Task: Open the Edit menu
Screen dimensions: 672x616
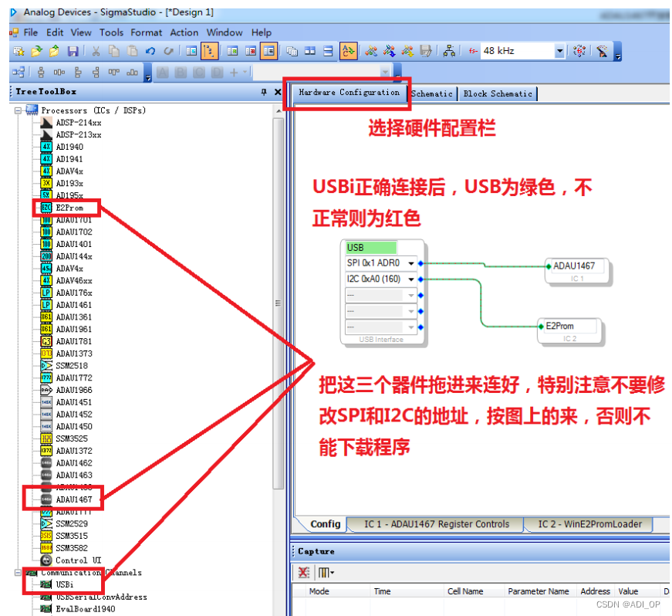Action: (x=55, y=32)
